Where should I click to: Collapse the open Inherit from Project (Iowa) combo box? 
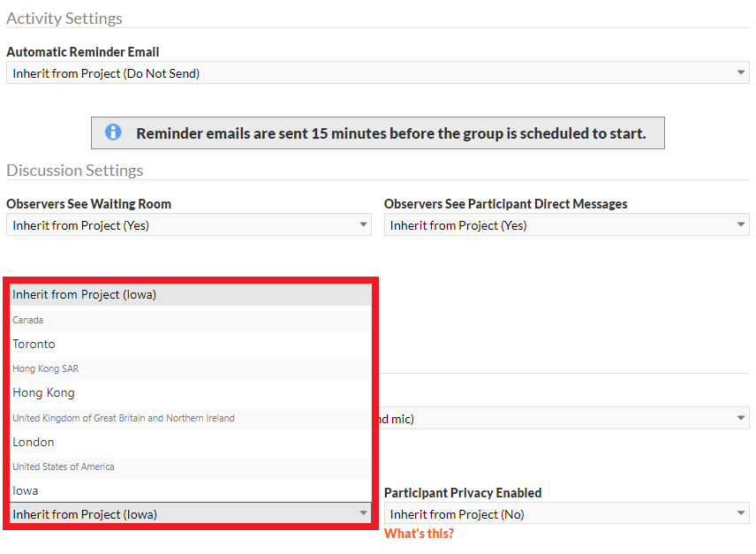[191, 513]
